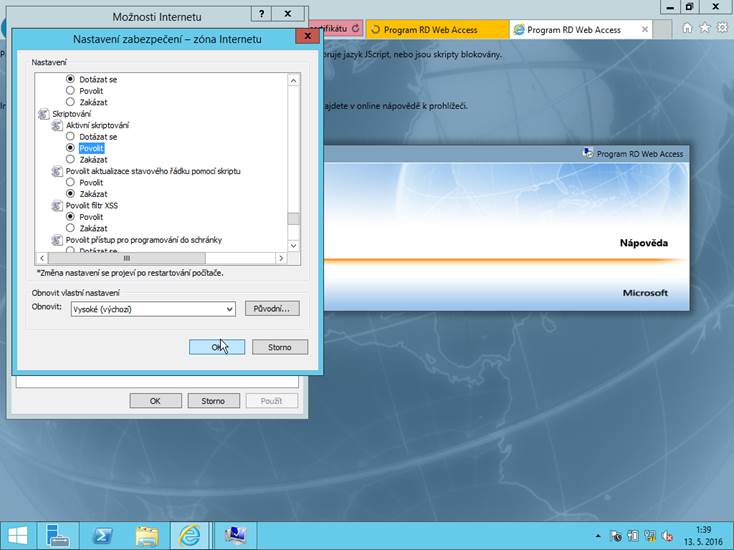The height and width of the screenshot is (550, 734).
Task: Select the topmost Povolit option above Skriptování
Action: 70,90
